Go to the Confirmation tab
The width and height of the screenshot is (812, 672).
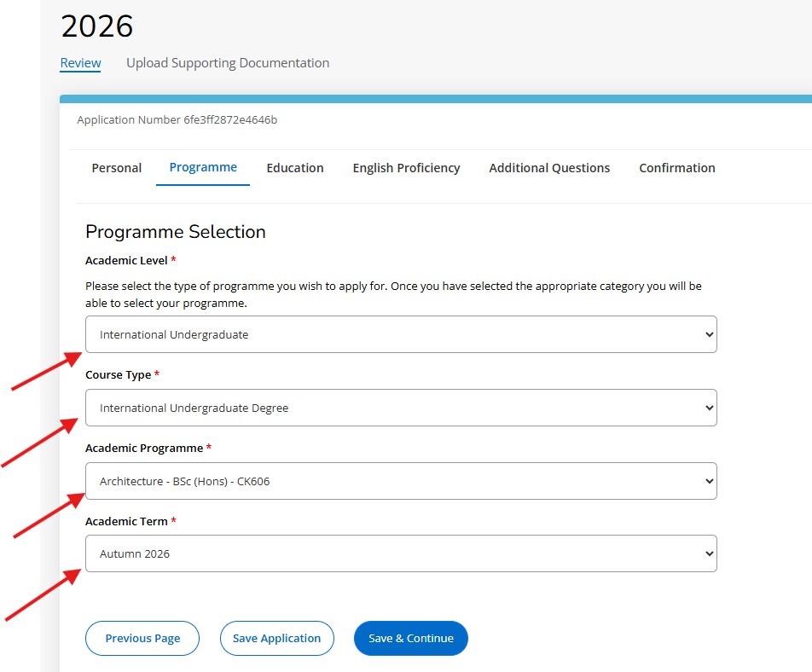tap(676, 168)
